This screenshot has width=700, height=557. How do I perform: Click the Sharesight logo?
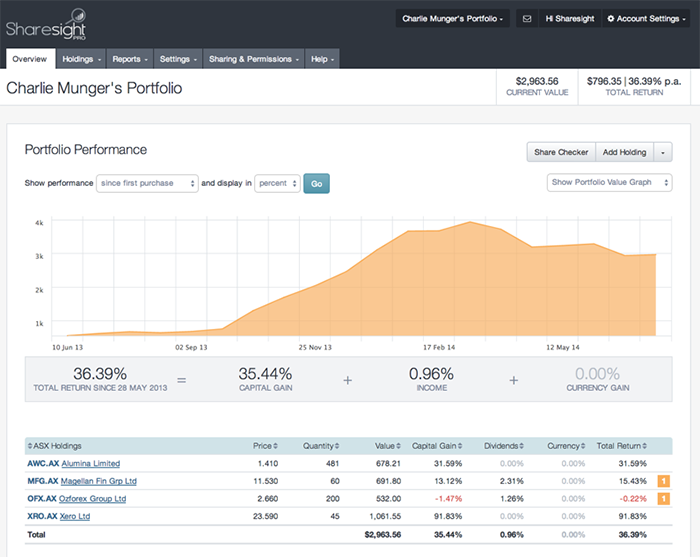46,25
